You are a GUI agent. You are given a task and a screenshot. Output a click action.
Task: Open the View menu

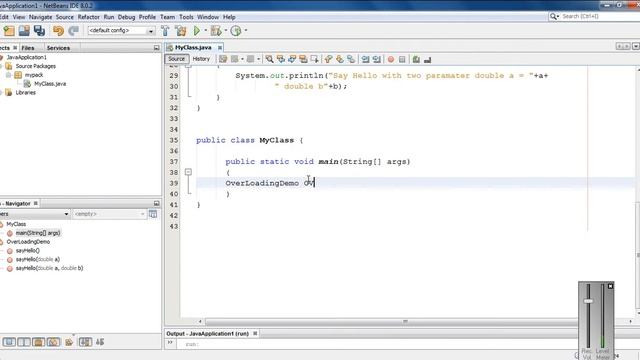click(19, 17)
